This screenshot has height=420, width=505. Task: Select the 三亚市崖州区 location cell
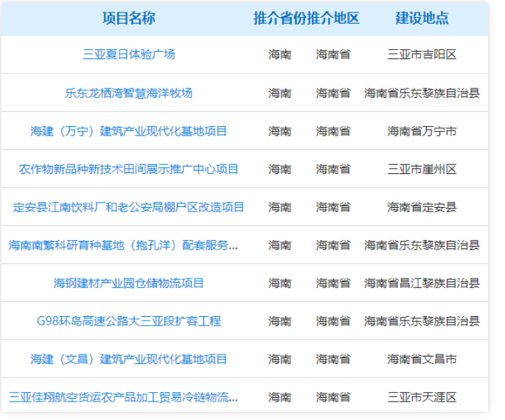[422, 169]
